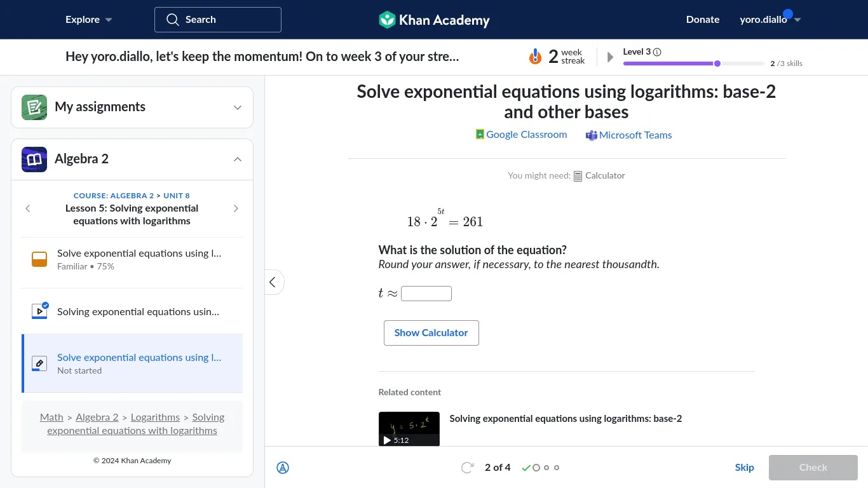Click the completed video checkmark icon
Image resolution: width=868 pixels, height=488 pixels.
click(x=44, y=306)
